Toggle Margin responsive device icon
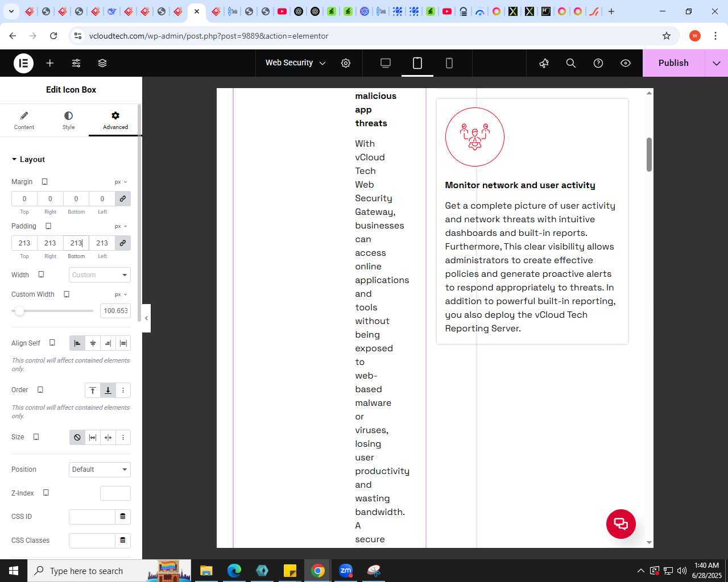The height and width of the screenshot is (582, 728). point(44,182)
